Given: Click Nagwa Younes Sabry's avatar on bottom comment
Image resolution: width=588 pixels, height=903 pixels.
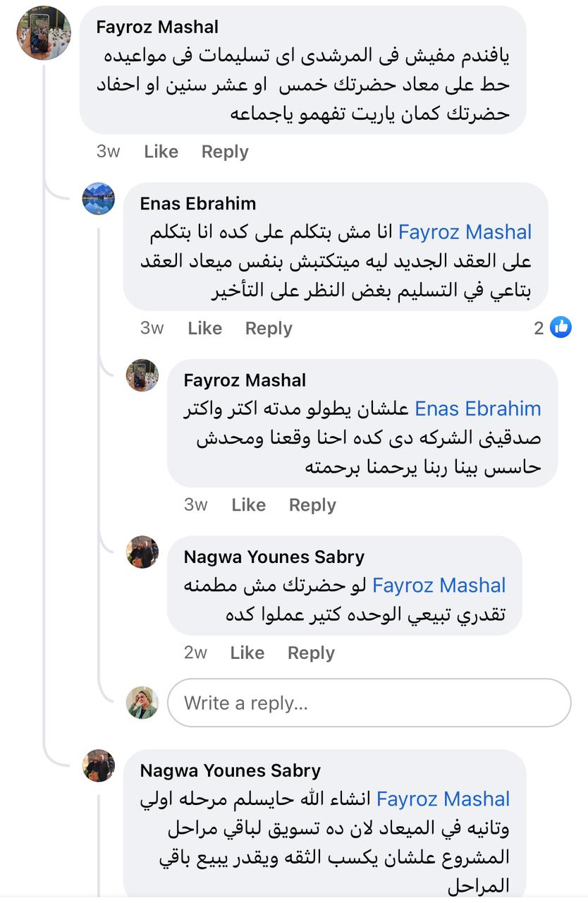Looking at the screenshot, I should coord(99,765).
